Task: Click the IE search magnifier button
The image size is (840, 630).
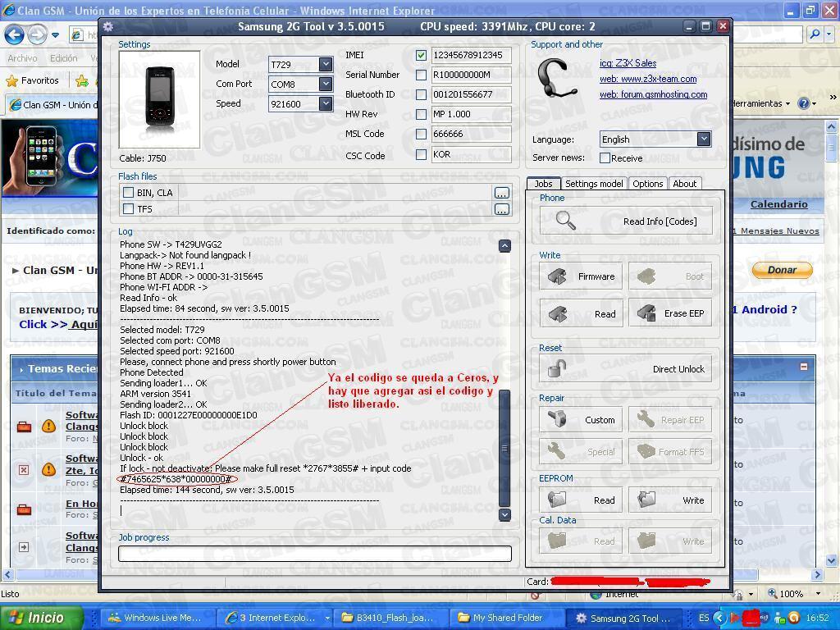Action: coord(815,34)
